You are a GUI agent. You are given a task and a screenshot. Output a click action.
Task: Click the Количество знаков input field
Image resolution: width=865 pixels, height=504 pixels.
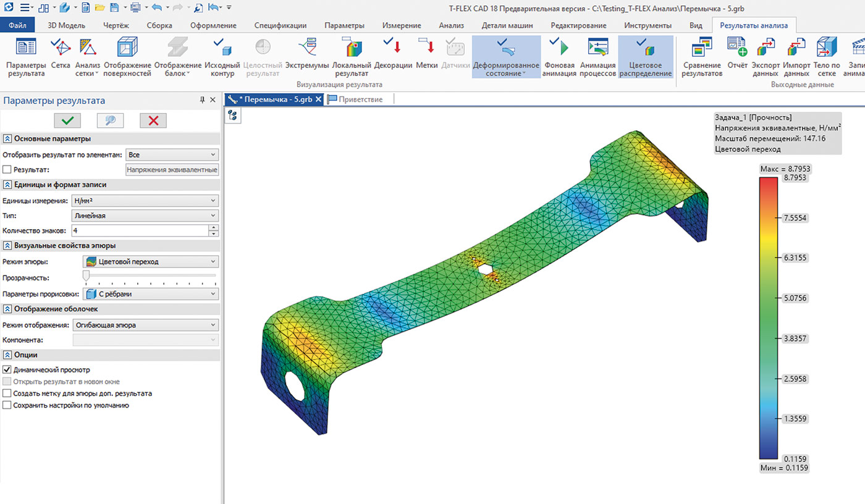click(140, 230)
